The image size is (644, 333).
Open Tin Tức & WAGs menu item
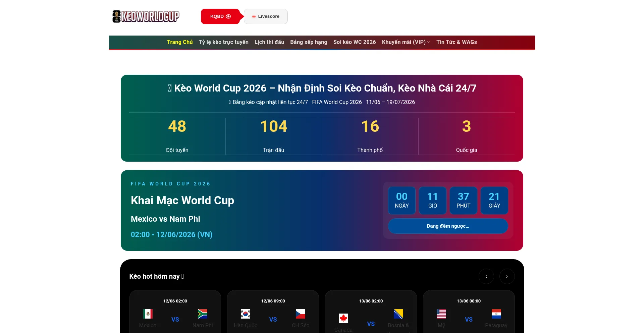(x=457, y=42)
